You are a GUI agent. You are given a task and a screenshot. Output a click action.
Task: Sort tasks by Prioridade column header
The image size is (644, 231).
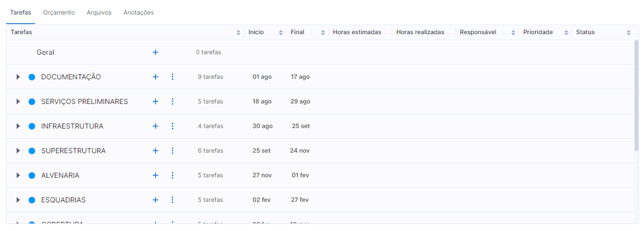coord(566,33)
